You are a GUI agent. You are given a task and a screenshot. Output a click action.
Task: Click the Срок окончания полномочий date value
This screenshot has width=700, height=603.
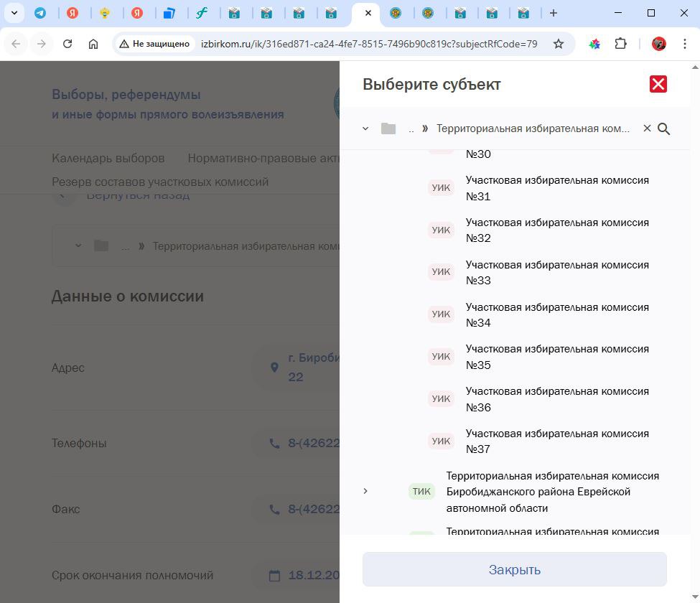pyautogui.click(x=314, y=575)
